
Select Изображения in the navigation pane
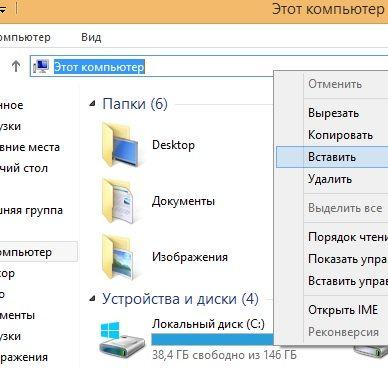(x=24, y=357)
